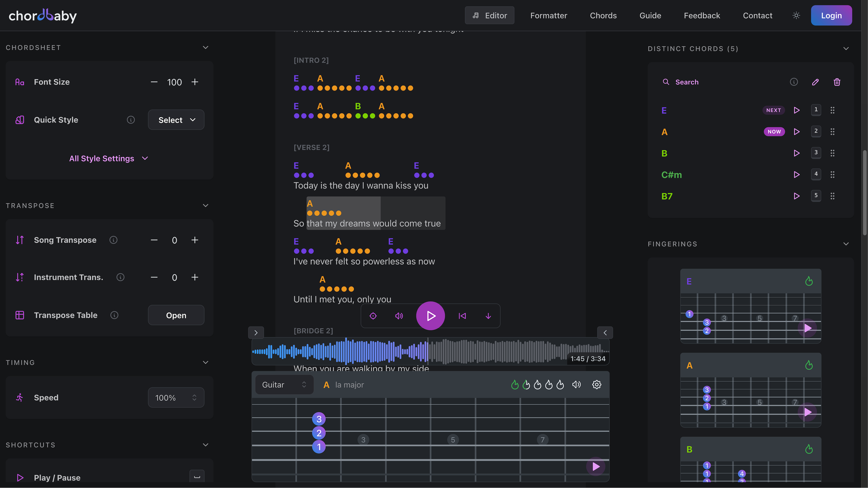Click info icon next to Song Transpose

coord(113,240)
